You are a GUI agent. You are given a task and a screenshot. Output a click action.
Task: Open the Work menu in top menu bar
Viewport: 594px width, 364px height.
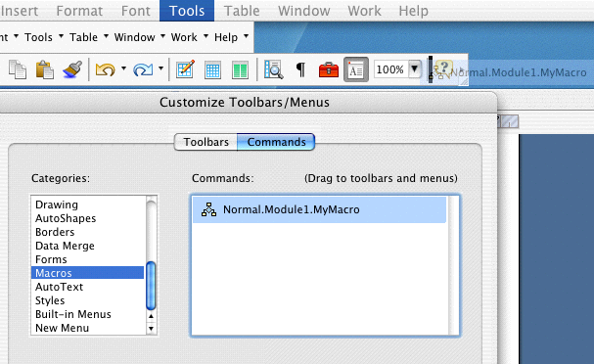364,11
